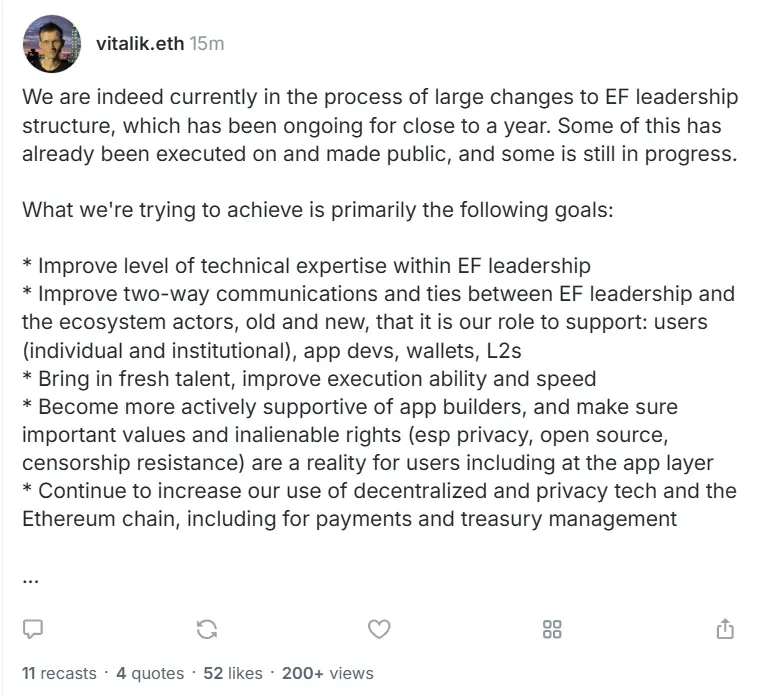The image size is (772, 696).
Task: View the 11 recasts list
Action: [59, 673]
